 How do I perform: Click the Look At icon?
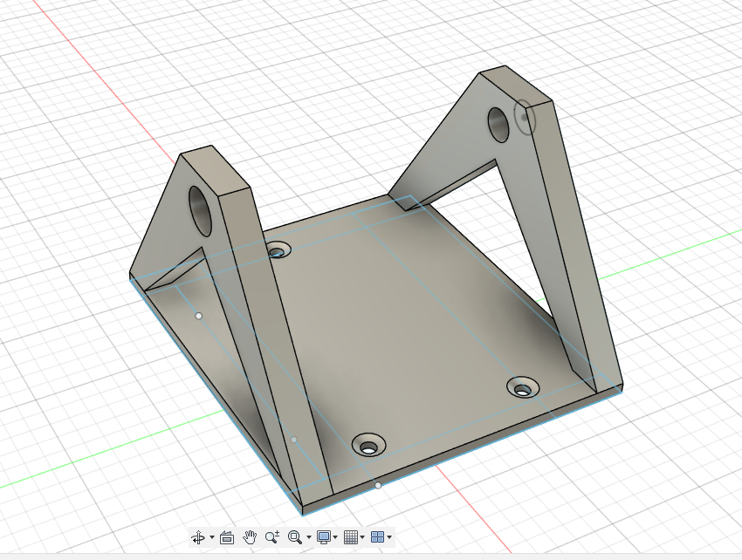coord(227,537)
